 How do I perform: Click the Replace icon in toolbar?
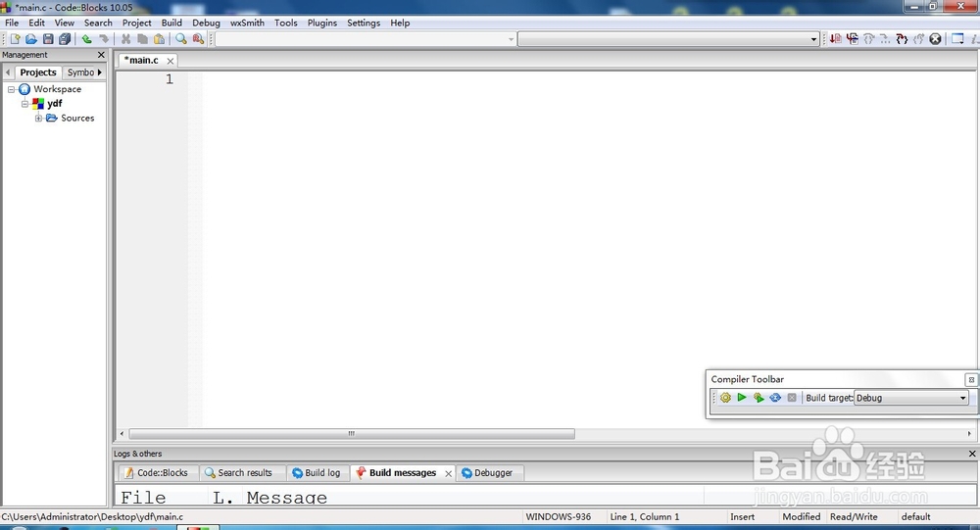pos(198,39)
